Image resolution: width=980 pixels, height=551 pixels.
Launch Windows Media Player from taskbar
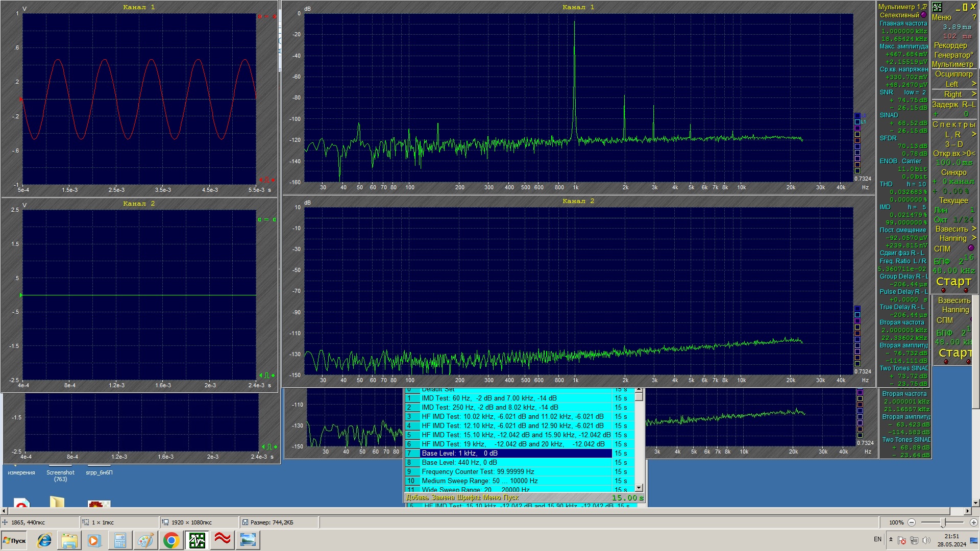coord(94,540)
